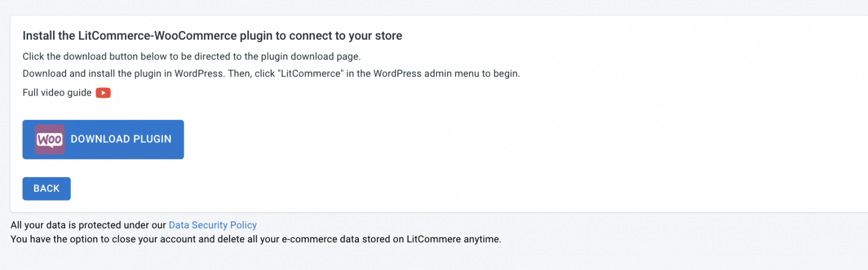Open the YouTube full video guide icon
868x270 pixels.
pyautogui.click(x=103, y=93)
